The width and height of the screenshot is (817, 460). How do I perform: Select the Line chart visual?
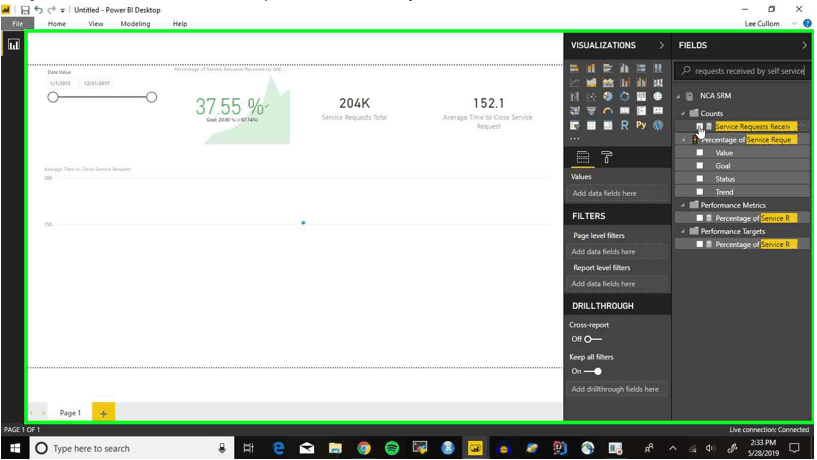[x=574, y=82]
